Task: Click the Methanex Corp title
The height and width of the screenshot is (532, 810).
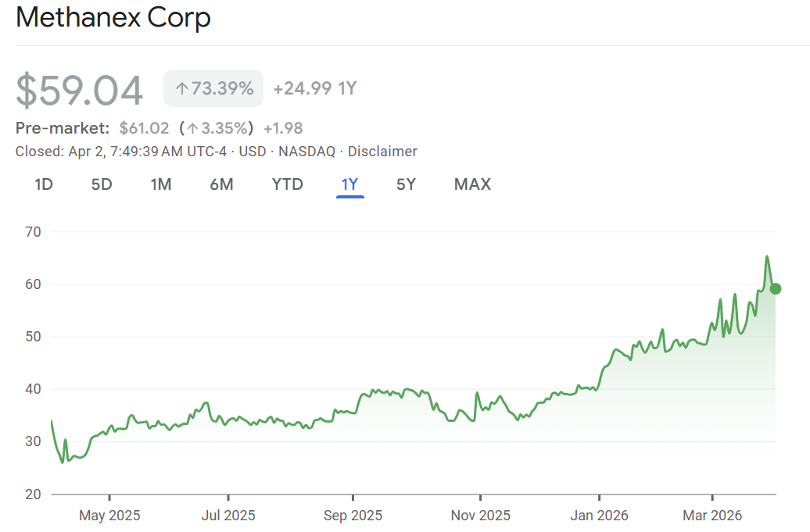Action: coord(113,18)
